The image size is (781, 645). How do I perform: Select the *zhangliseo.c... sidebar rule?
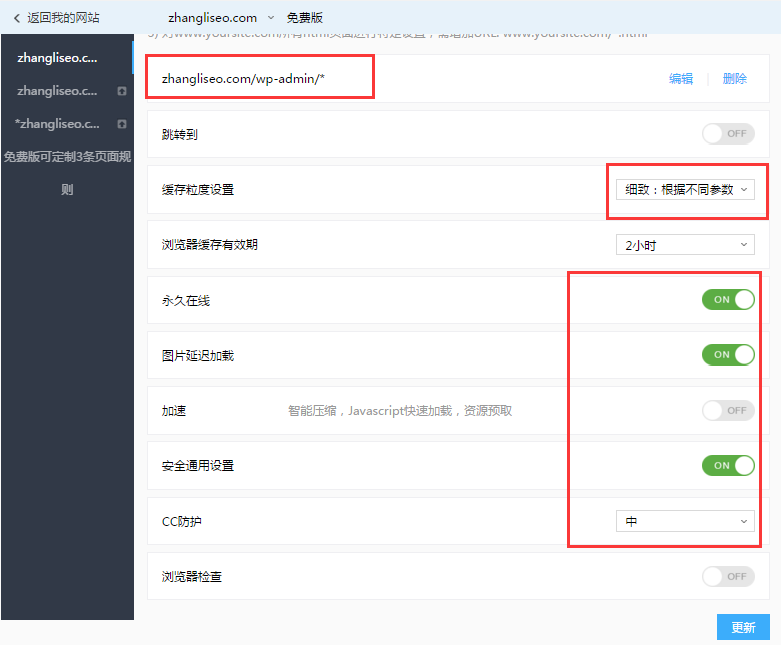click(x=57, y=124)
